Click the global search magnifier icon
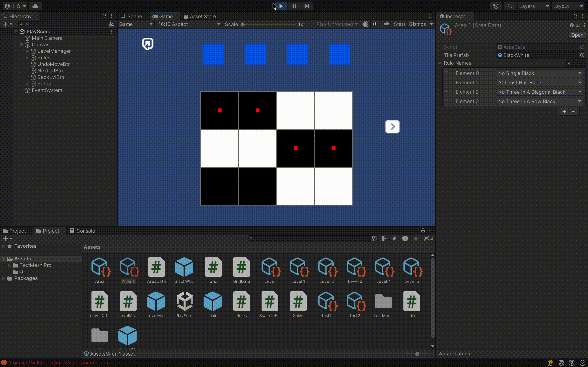588x367 pixels. (x=510, y=6)
